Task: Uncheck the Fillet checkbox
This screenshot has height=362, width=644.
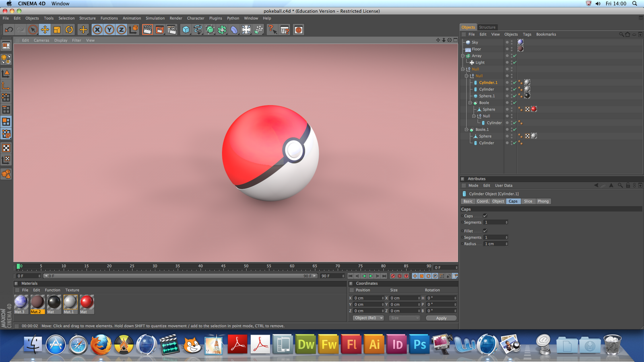Action: (485, 231)
